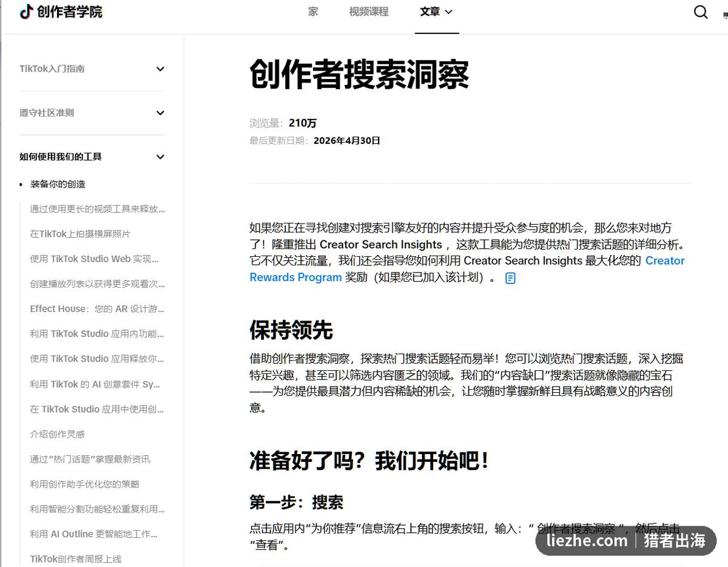Open TikTok创作者周报上线 article
Viewport: 728px width, 567px height.
click(76, 559)
